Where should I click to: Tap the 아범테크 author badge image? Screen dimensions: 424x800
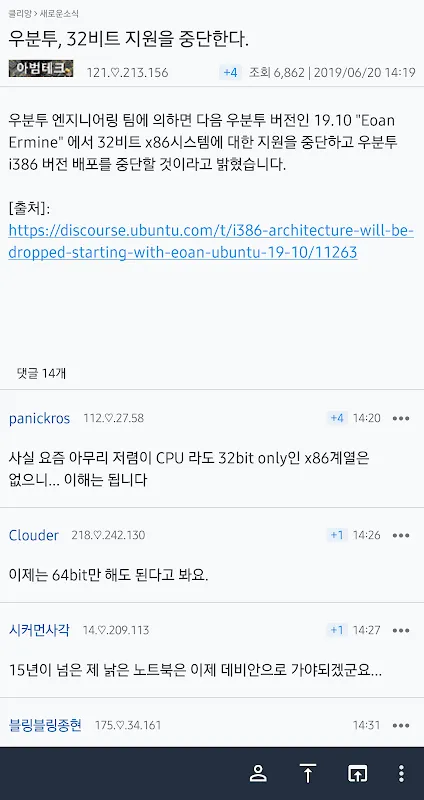41,68
